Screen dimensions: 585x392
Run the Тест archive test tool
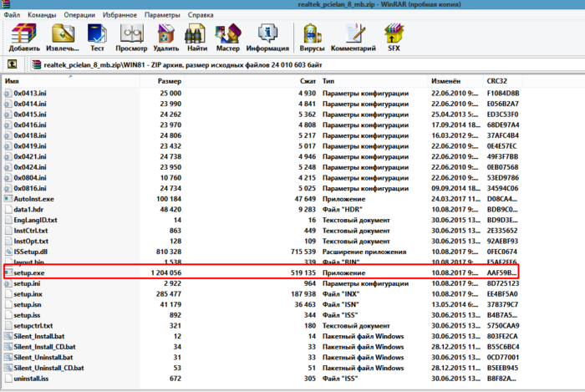click(x=97, y=38)
